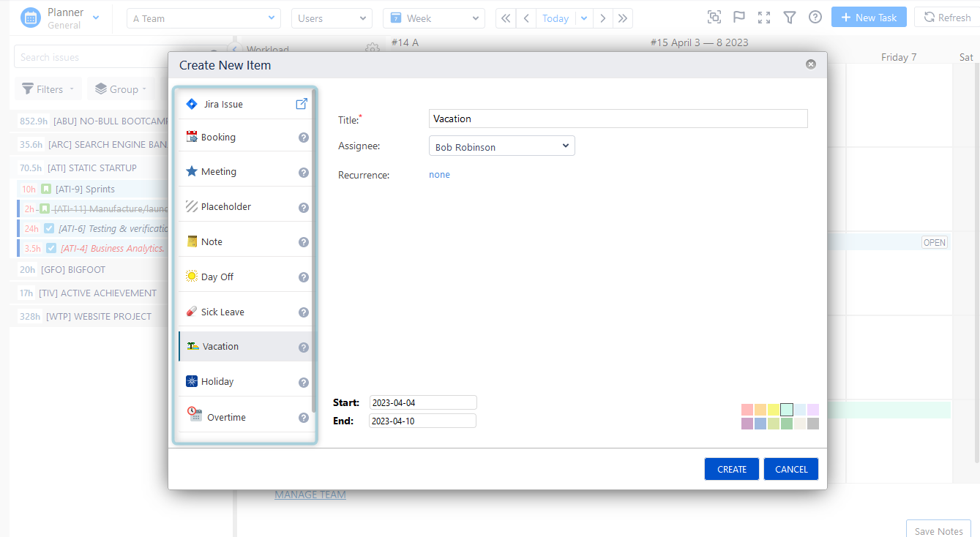Viewport: 980px width, 537px height.
Task: Open the Assignee Bob Robinson dropdown
Action: click(501, 146)
